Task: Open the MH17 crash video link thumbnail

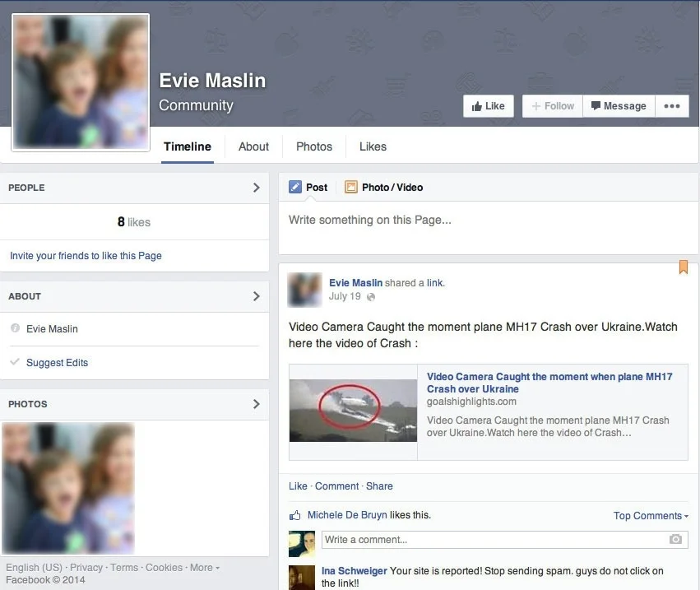Action: point(353,411)
